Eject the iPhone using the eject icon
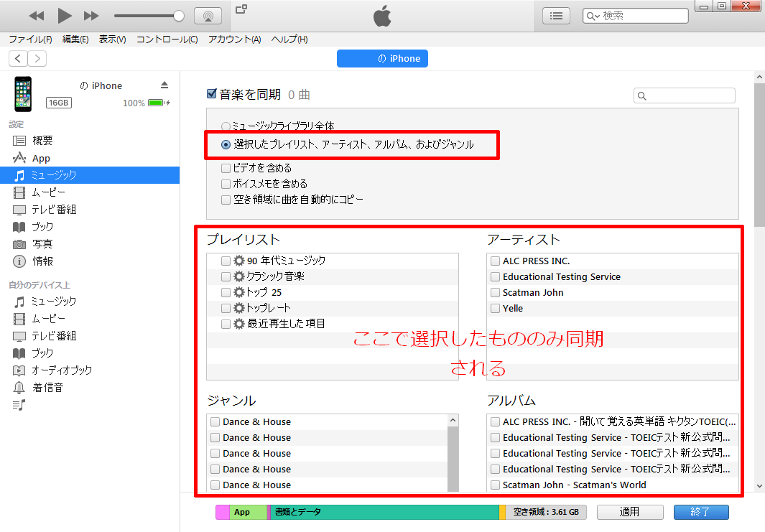Viewport: 765px width, 532px height. coord(164,85)
